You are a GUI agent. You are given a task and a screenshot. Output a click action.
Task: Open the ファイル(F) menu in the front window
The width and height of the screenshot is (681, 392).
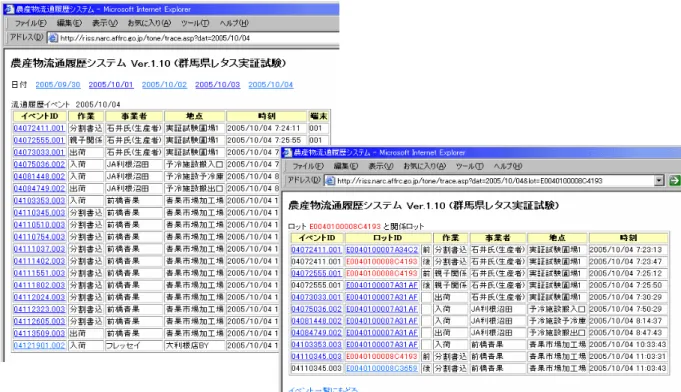pyautogui.click(x=308, y=166)
